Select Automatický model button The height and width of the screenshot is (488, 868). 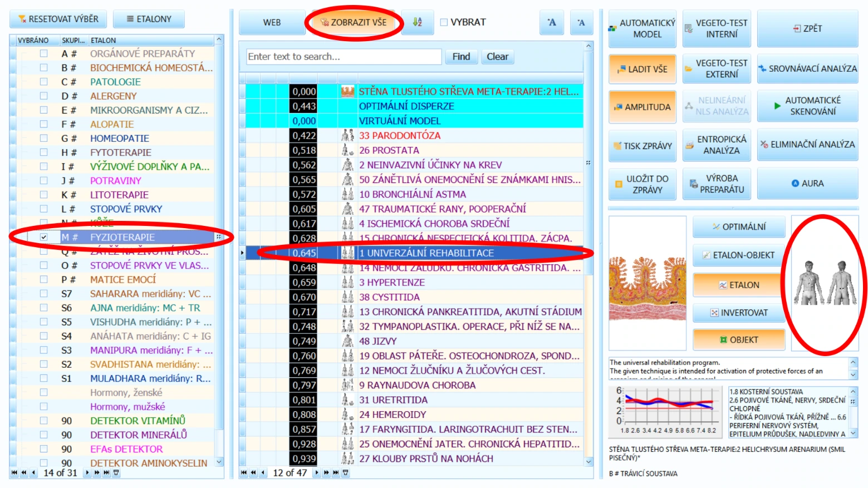[642, 28]
